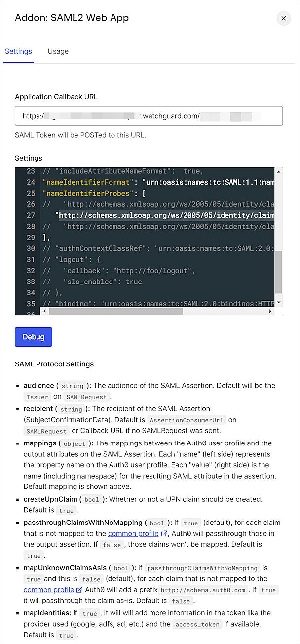
Task: Select the Settings tab
Action: click(x=18, y=51)
